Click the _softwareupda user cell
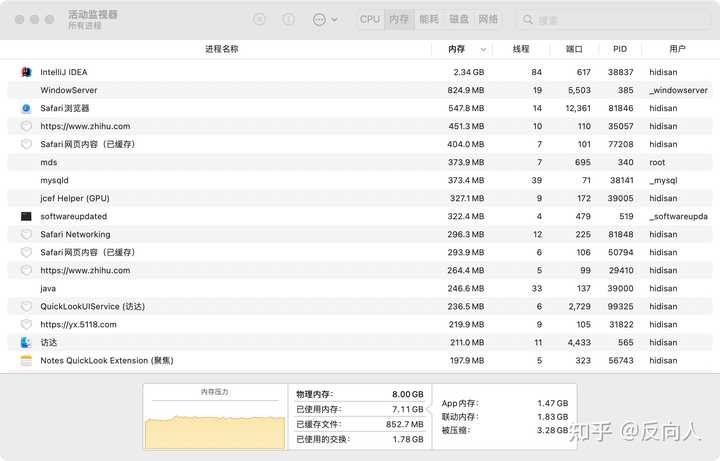720x461 pixels. [x=678, y=216]
